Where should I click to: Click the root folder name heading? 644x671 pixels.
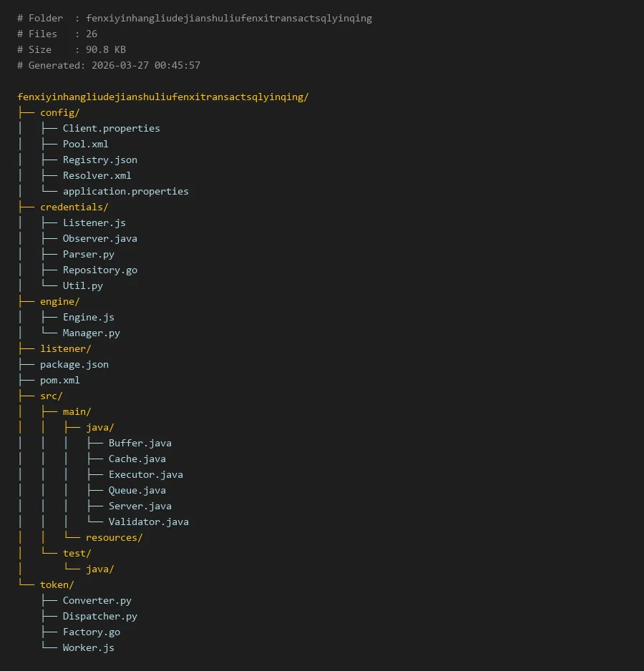click(x=162, y=97)
